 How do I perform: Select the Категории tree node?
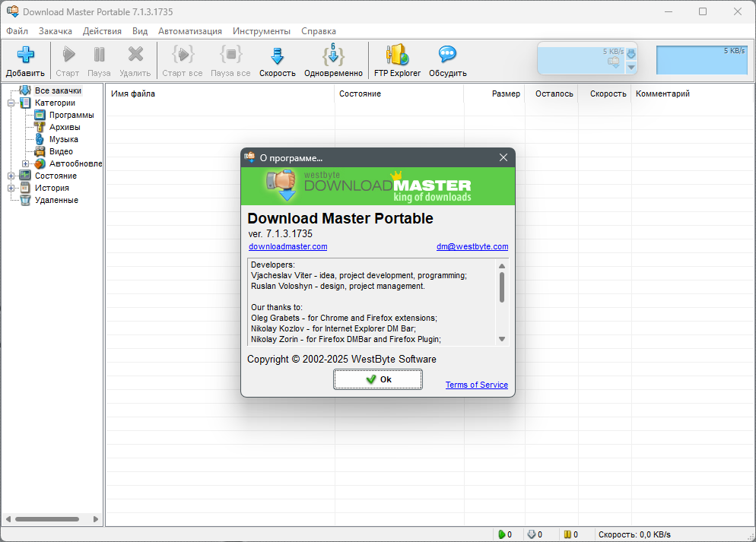(55, 103)
